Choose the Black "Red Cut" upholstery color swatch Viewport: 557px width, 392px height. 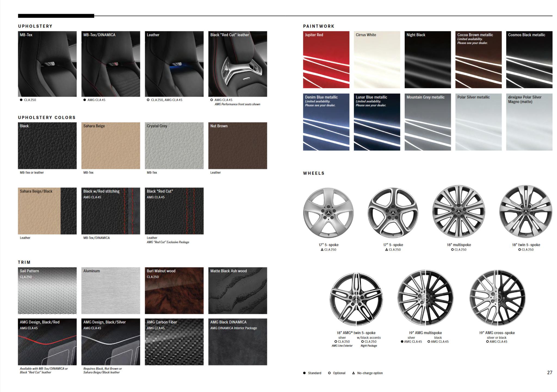(x=174, y=211)
